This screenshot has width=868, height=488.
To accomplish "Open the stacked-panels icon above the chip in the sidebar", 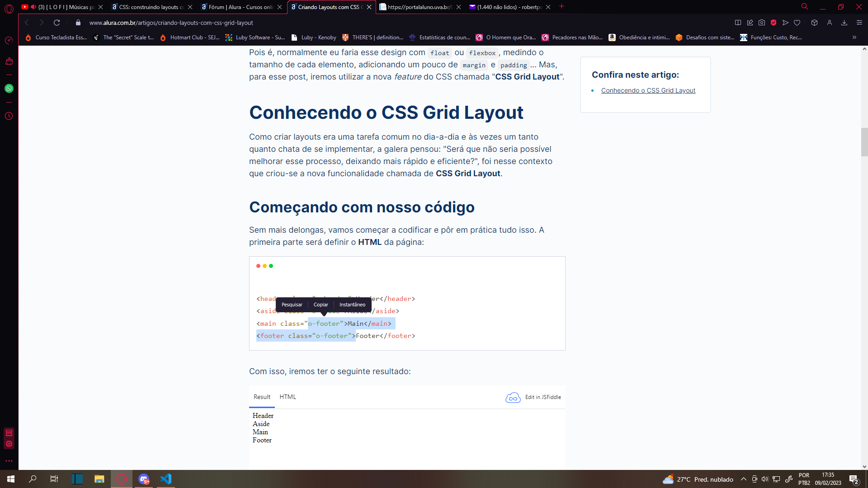I will tap(9, 433).
